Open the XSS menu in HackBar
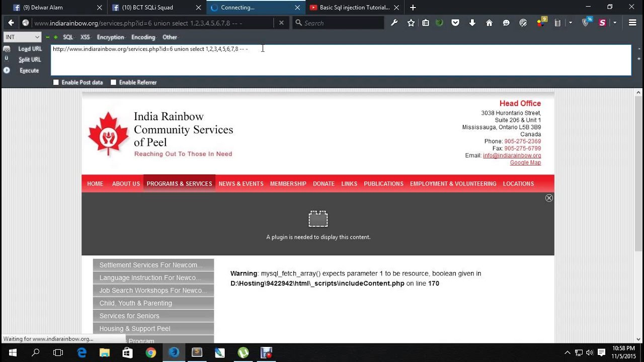This screenshot has height=362, width=644. point(86,37)
